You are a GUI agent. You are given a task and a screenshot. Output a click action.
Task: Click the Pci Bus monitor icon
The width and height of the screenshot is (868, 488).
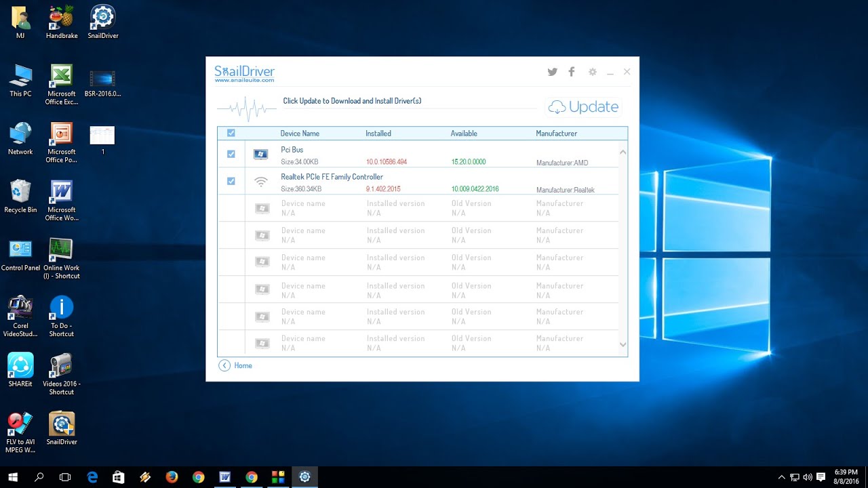point(260,155)
